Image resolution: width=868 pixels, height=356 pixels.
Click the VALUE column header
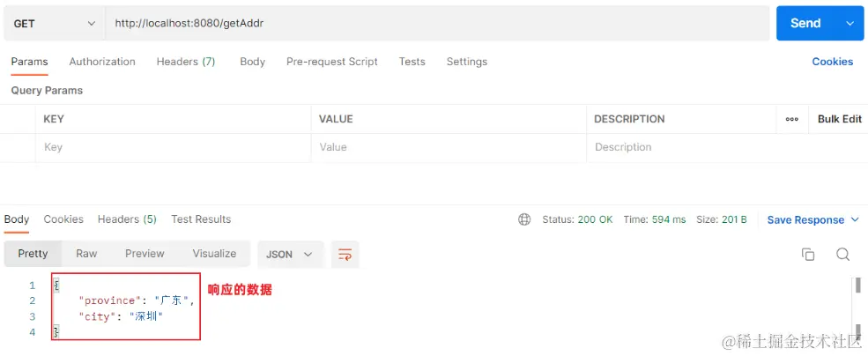tap(336, 119)
